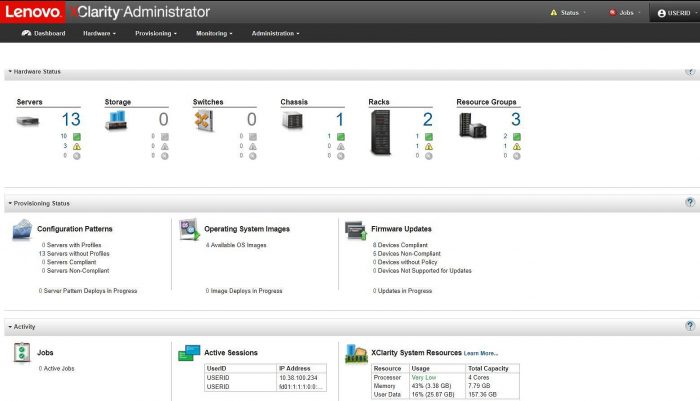This screenshot has height=401, width=700.
Task: Click the Firmware Updates heading
Action: tap(401, 229)
